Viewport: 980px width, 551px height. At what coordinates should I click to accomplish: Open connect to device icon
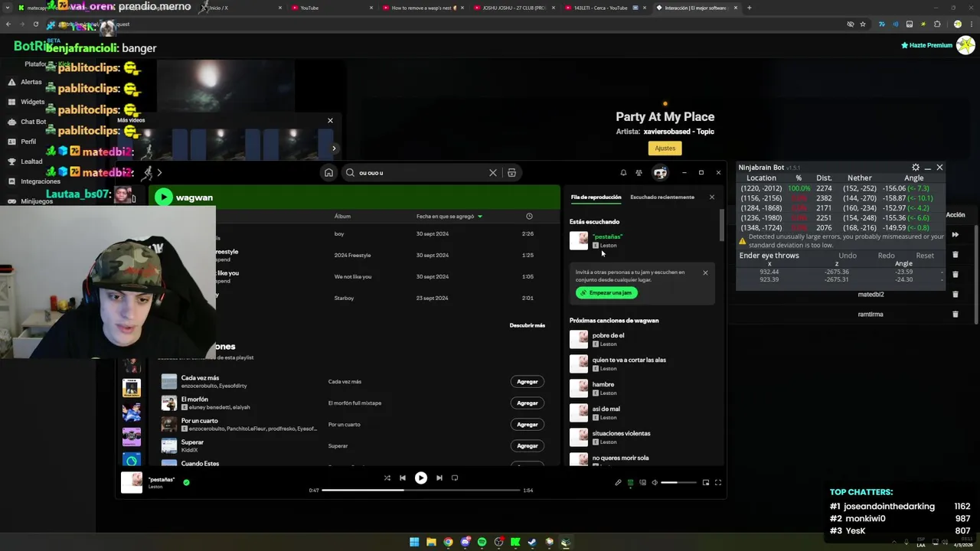click(x=642, y=483)
